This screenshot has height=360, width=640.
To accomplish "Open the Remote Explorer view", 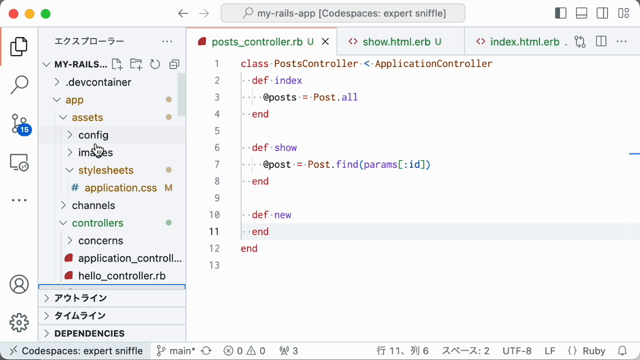I will (19, 162).
